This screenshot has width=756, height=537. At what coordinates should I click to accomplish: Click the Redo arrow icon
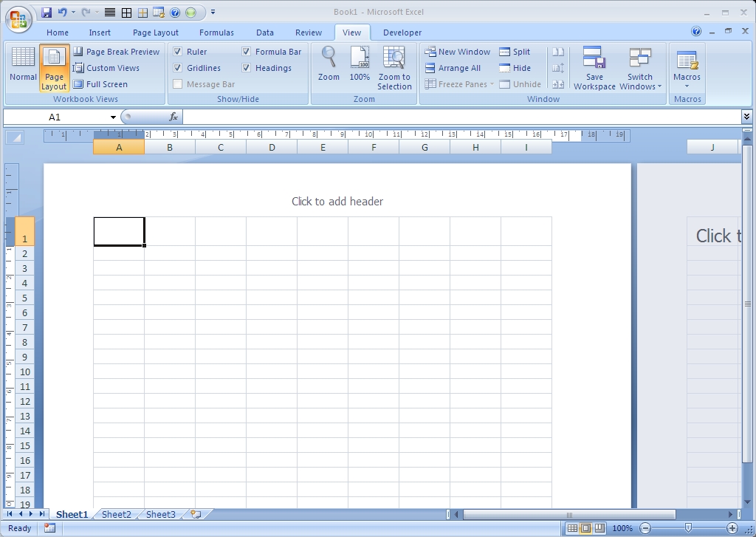[x=86, y=13]
